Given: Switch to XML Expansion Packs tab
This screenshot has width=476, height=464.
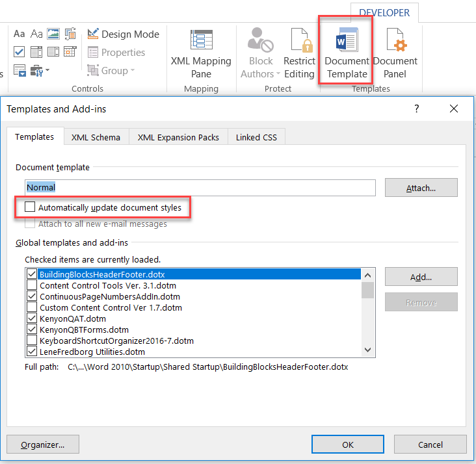Looking at the screenshot, I should 178,138.
